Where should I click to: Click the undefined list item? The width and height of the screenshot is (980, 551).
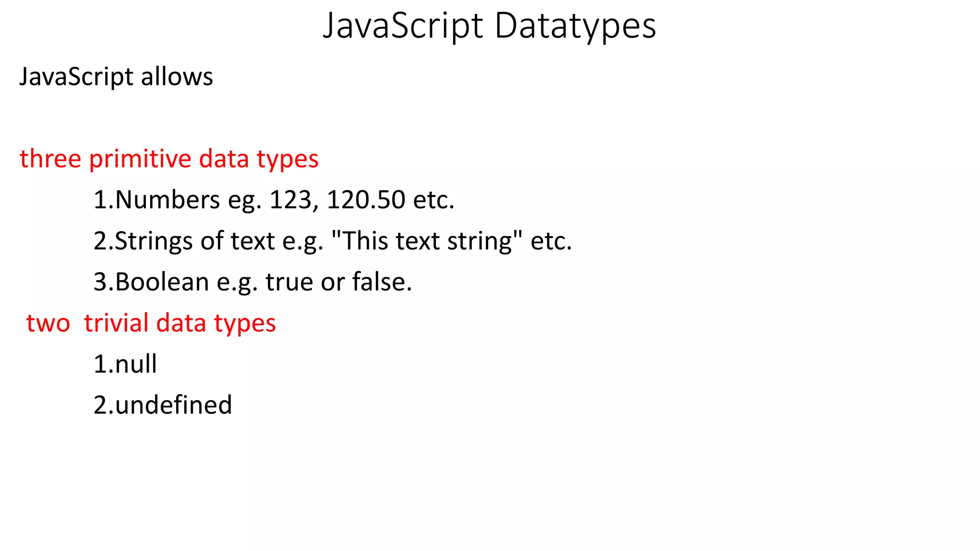(x=163, y=405)
